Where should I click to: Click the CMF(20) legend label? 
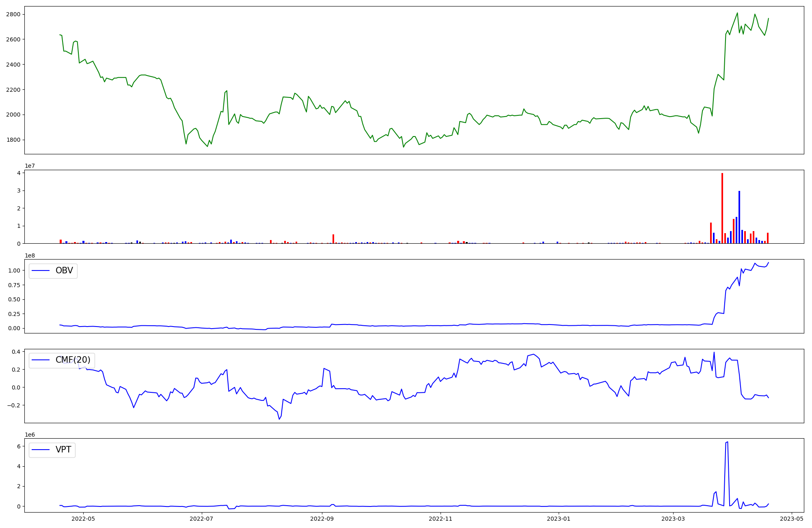tap(73, 360)
